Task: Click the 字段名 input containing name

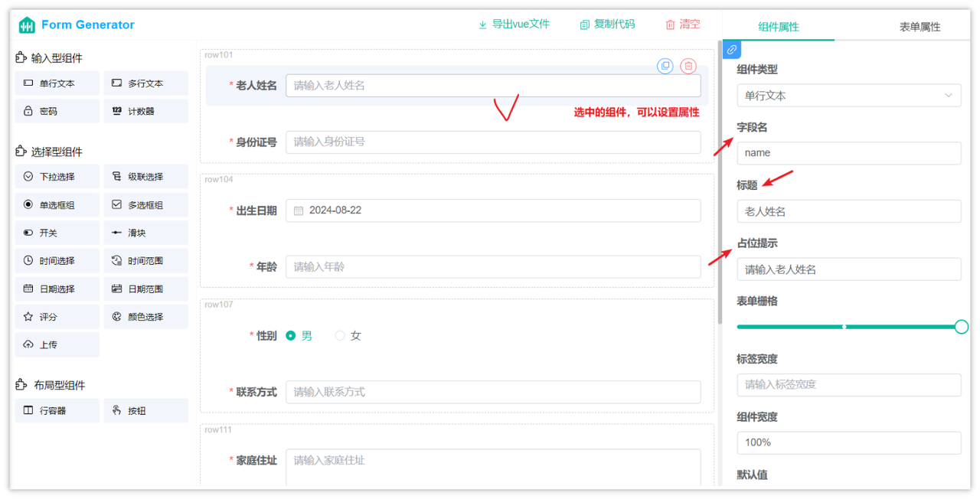Action: (849, 153)
